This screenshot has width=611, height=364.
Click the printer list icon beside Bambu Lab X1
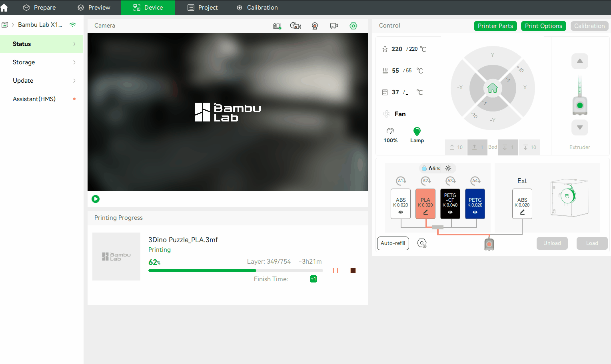[5, 25]
